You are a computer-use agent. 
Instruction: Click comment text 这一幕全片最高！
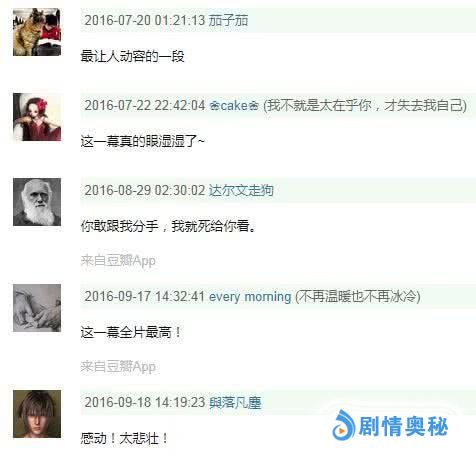[x=132, y=332]
